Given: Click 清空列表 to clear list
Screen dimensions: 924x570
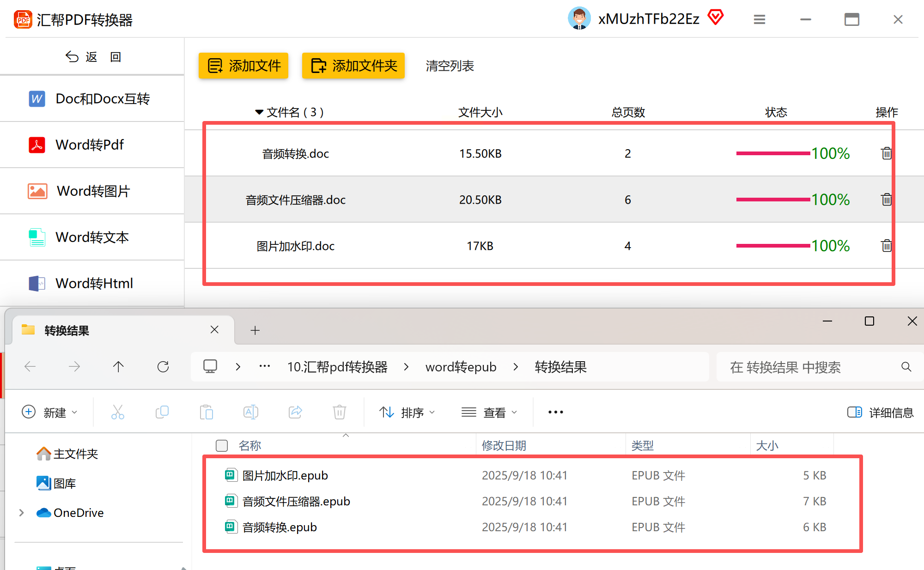Looking at the screenshot, I should pos(450,66).
